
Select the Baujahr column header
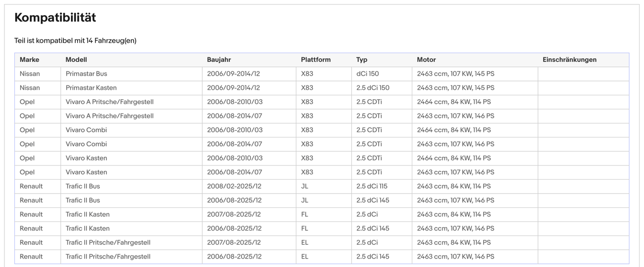coord(219,60)
